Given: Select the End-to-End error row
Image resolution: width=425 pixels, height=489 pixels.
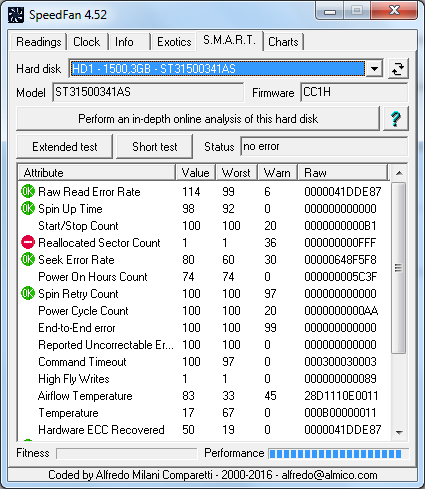Looking at the screenshot, I should [204, 328].
